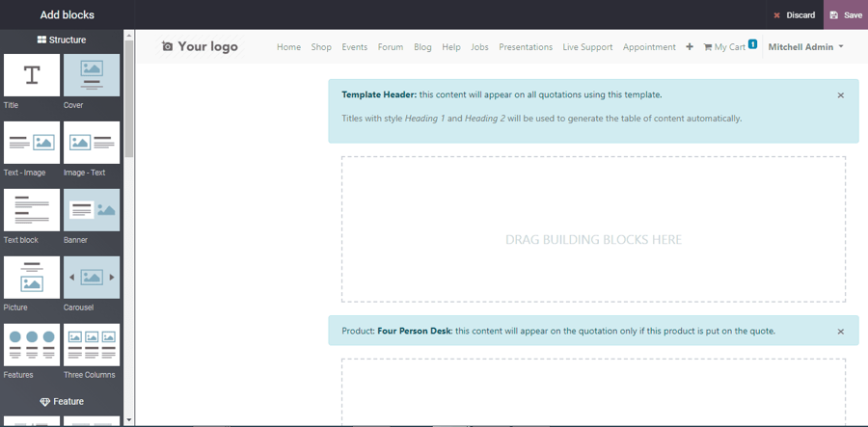Click the Structure grid icon
Screen dimensions: 868x427
pos(41,40)
